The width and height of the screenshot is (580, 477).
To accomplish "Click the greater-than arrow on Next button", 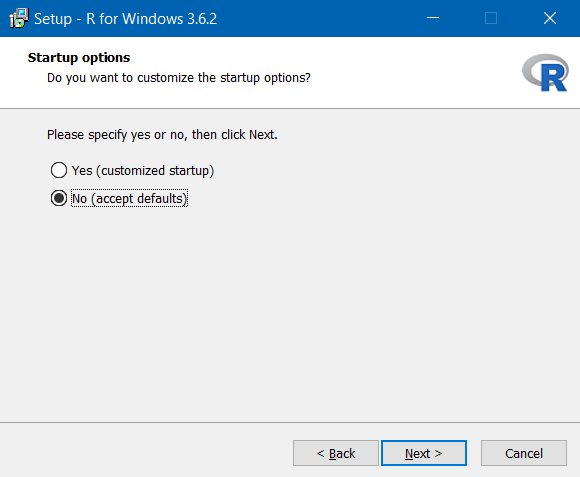I will coord(438,453).
